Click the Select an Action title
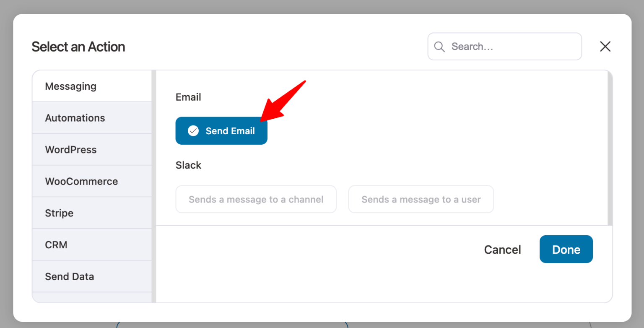 78,47
